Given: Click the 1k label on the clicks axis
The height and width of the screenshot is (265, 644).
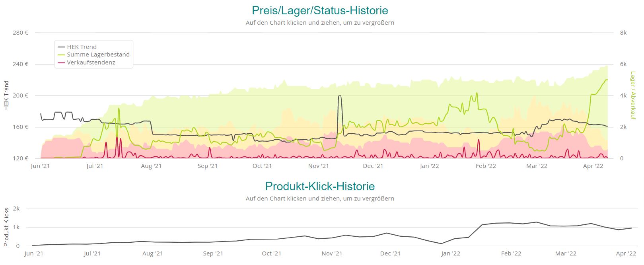Looking at the screenshot, I should [x=16, y=227].
